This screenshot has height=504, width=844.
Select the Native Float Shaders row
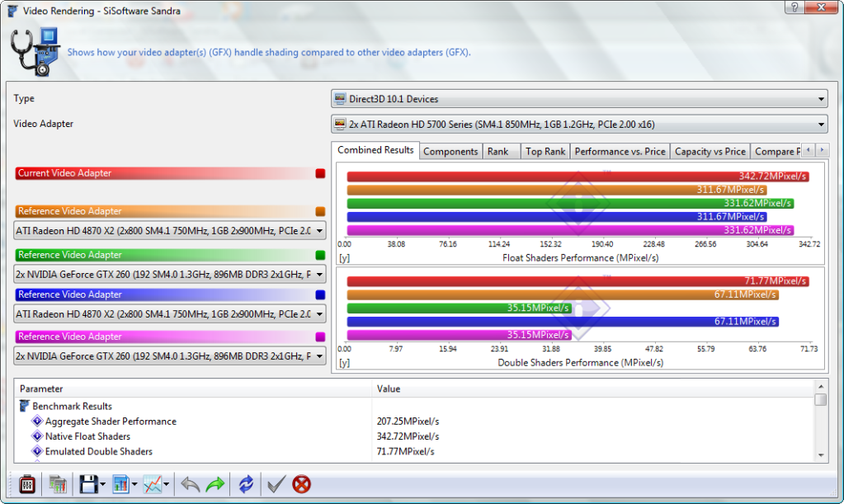[x=414, y=436]
